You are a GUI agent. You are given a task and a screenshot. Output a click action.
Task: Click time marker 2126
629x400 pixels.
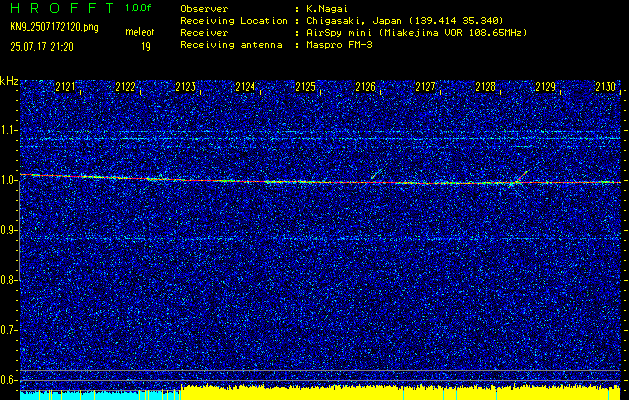pyautogui.click(x=365, y=87)
